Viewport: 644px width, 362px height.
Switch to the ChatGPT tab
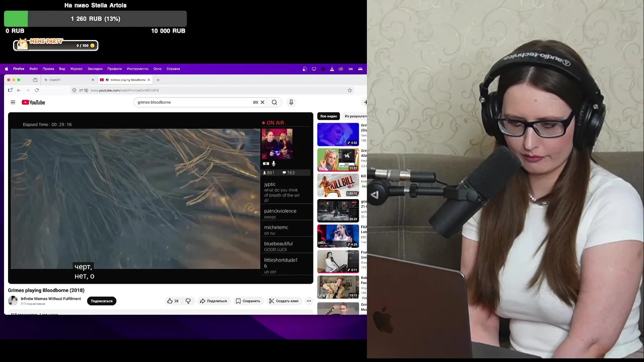coord(69,80)
